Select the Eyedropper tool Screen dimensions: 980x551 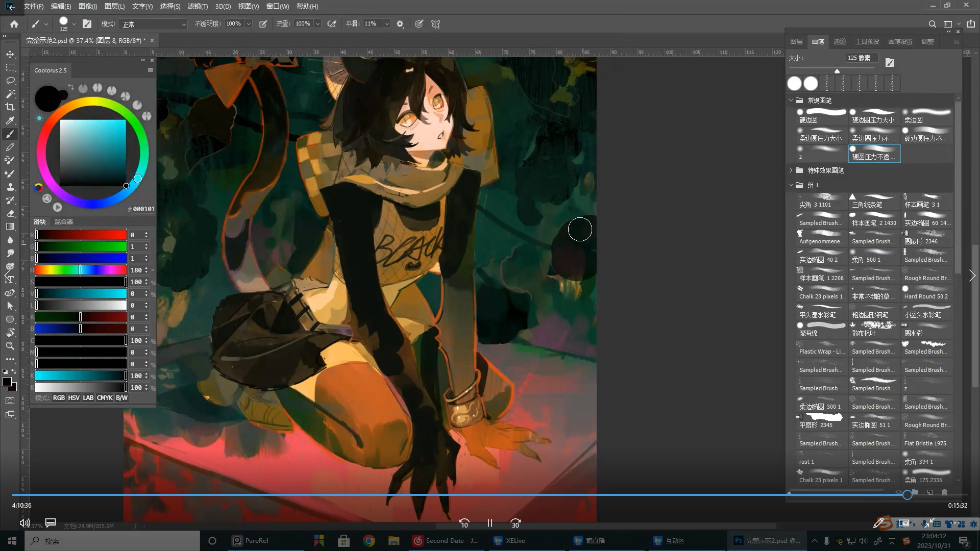(10, 120)
